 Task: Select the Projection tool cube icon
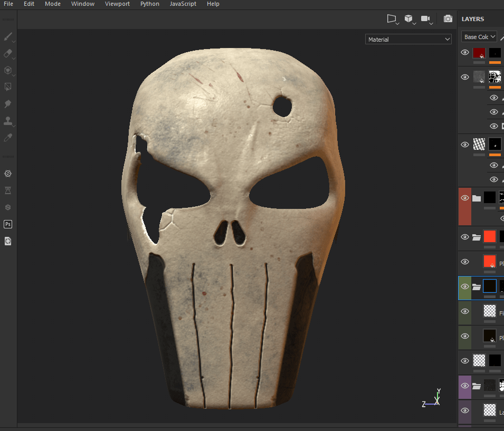(x=8, y=70)
